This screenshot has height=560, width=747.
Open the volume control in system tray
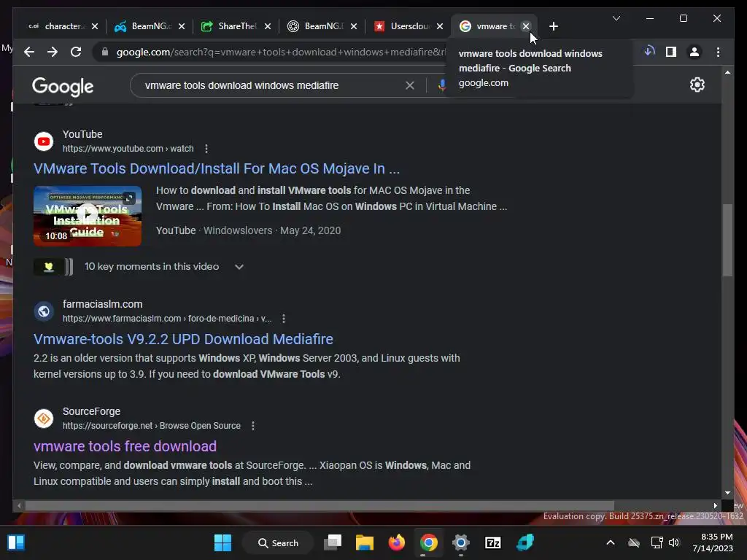673,542
